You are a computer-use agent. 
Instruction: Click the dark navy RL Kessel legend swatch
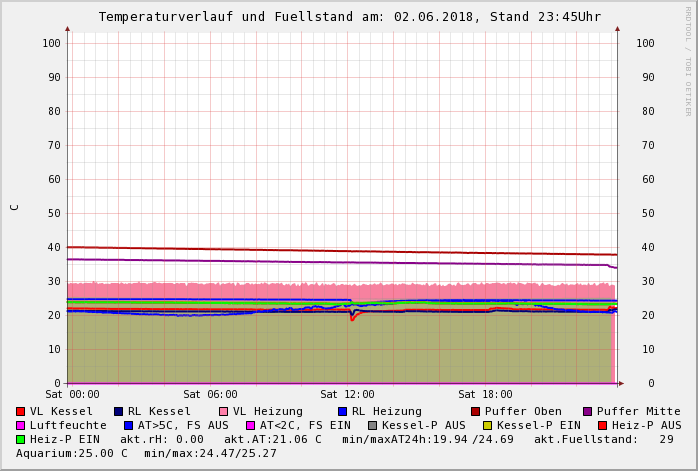(118, 411)
